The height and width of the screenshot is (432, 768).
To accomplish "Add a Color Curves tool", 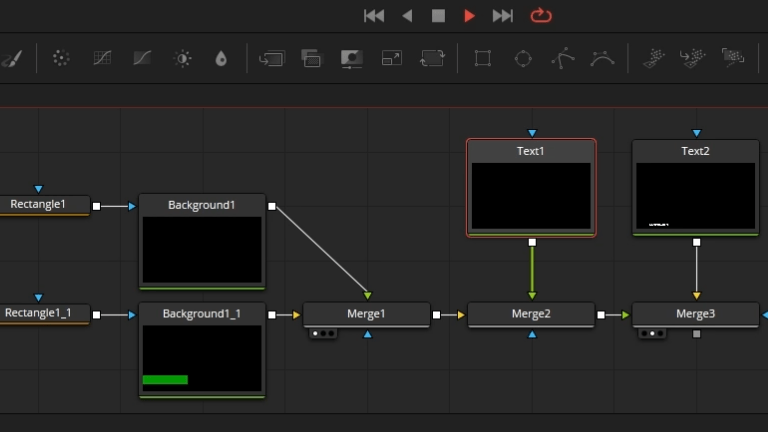I will (142, 58).
